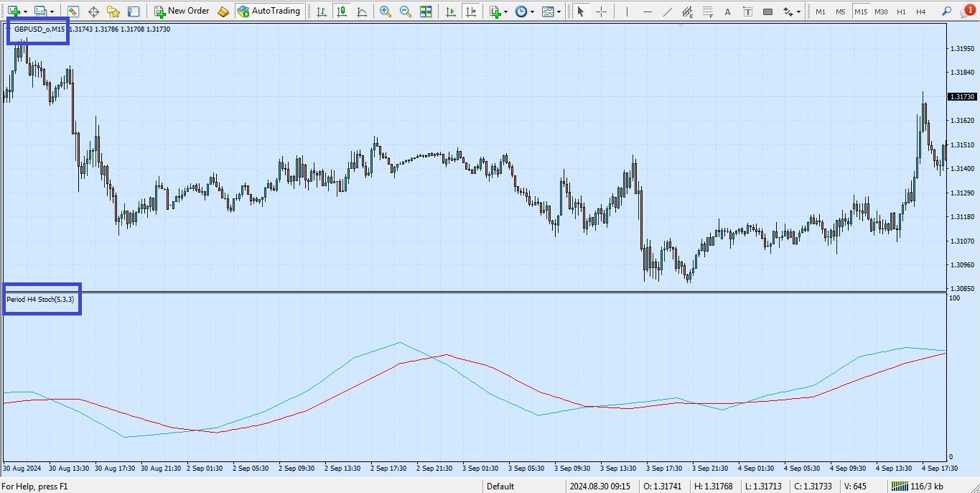The width and height of the screenshot is (980, 493).
Task: Click the 1.30850 price scale label
Action: click(961, 289)
